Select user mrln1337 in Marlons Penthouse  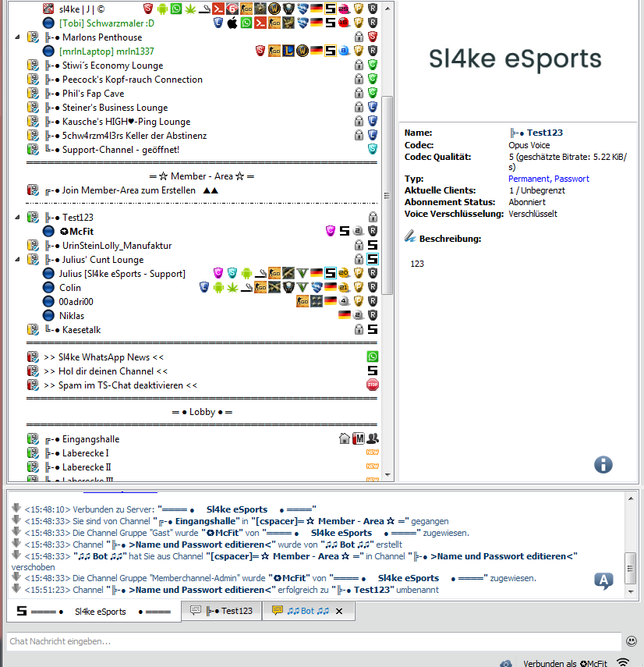point(107,51)
